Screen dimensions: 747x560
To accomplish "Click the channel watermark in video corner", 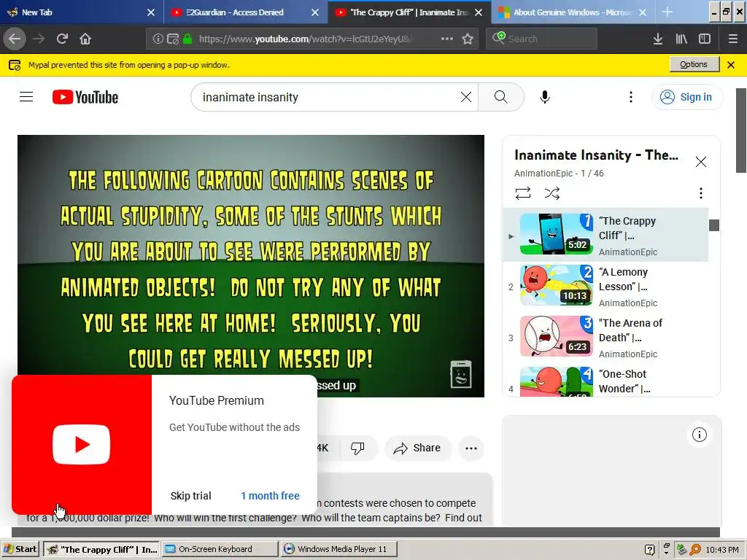I will tap(461, 374).
